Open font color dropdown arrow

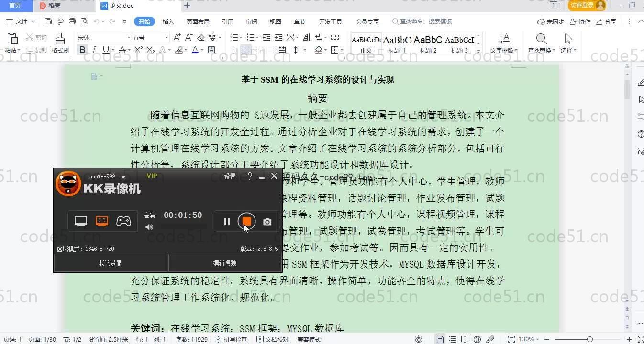click(202, 50)
